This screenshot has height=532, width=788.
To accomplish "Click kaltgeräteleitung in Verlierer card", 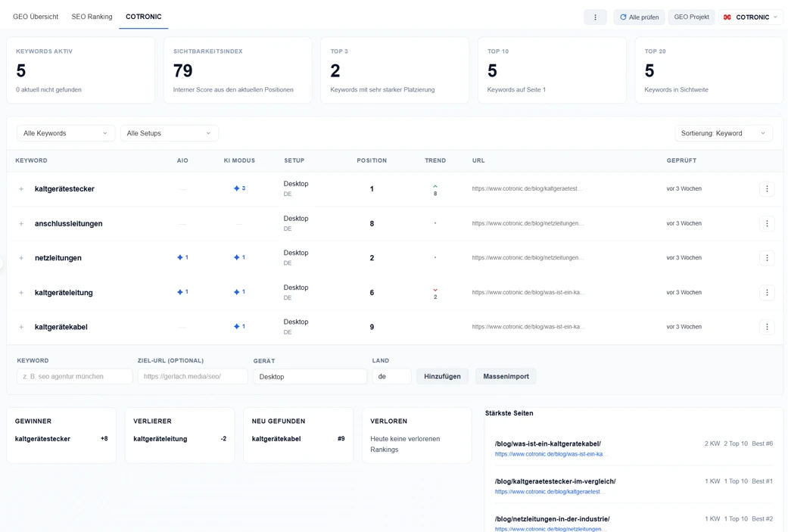I will point(160,439).
